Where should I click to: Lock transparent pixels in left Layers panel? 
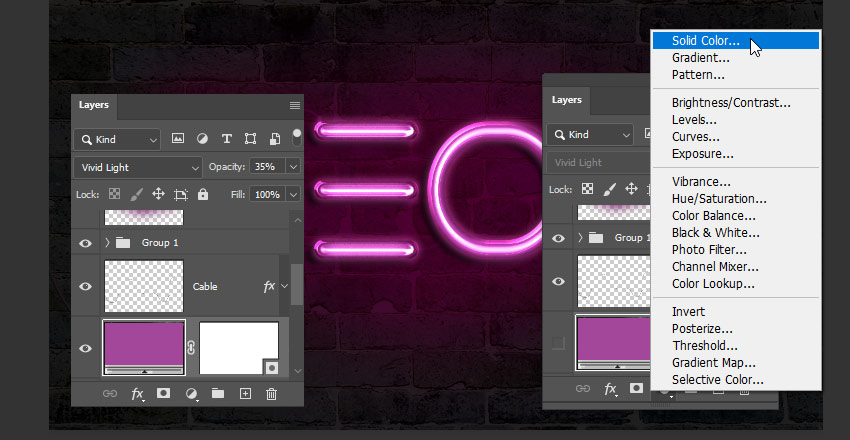[x=114, y=194]
